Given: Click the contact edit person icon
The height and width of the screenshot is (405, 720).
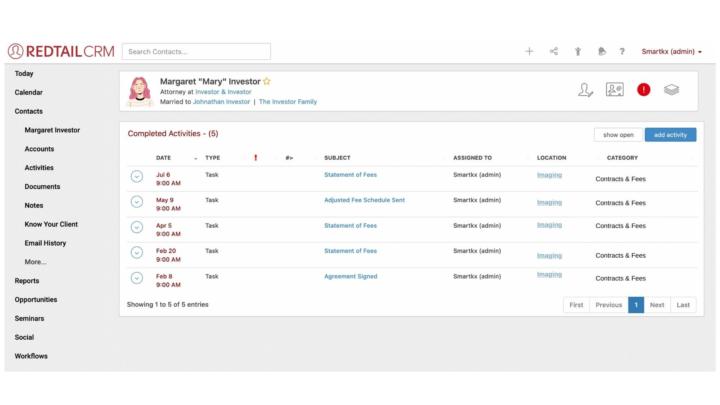Looking at the screenshot, I should [x=585, y=90].
